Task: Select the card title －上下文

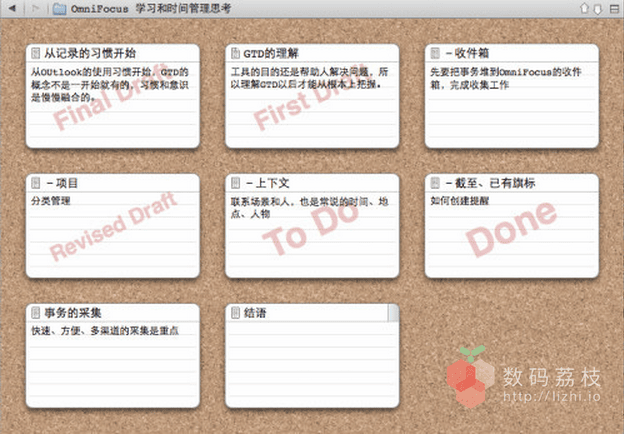Action: pyautogui.click(x=267, y=183)
